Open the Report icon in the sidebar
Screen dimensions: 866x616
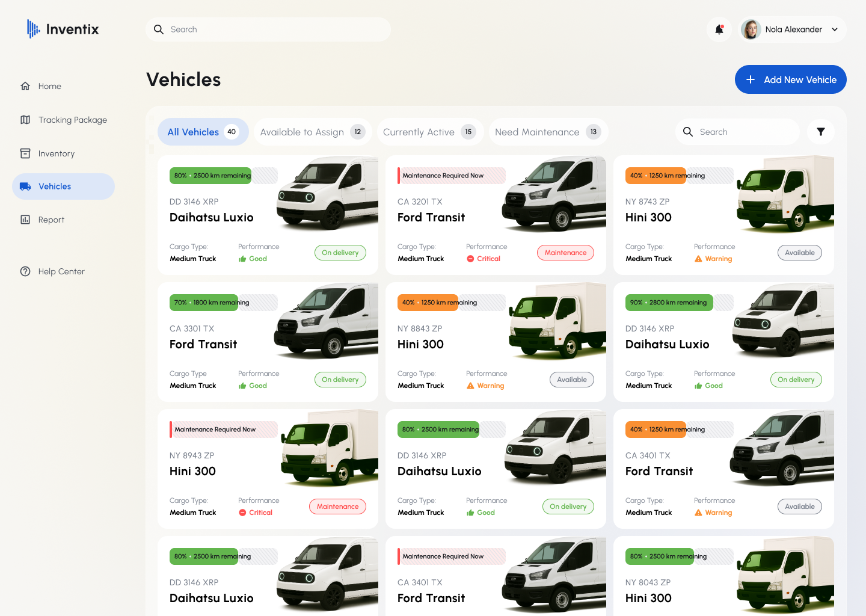click(25, 220)
